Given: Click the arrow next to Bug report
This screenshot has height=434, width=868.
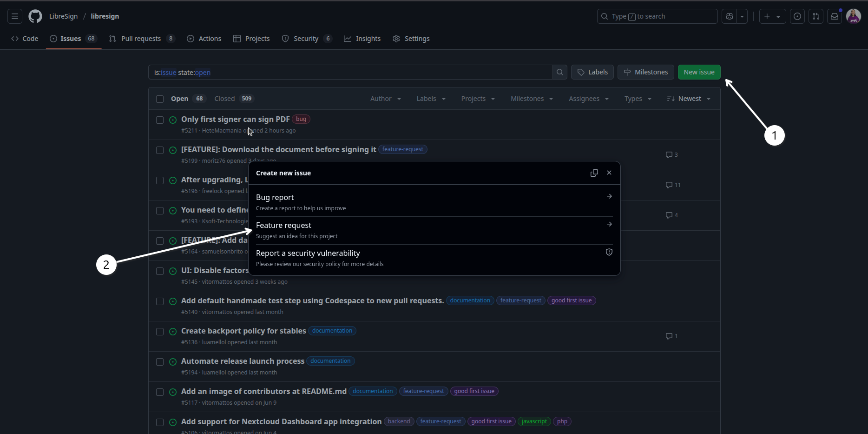Looking at the screenshot, I should 609,196.
